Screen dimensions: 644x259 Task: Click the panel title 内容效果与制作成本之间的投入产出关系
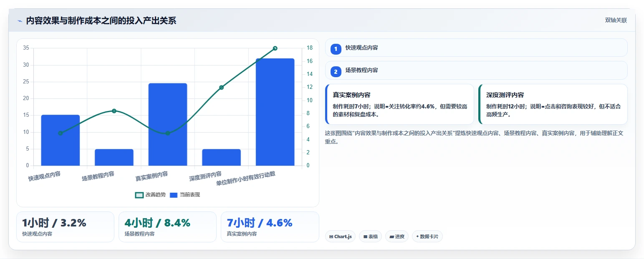pyautogui.click(x=101, y=21)
